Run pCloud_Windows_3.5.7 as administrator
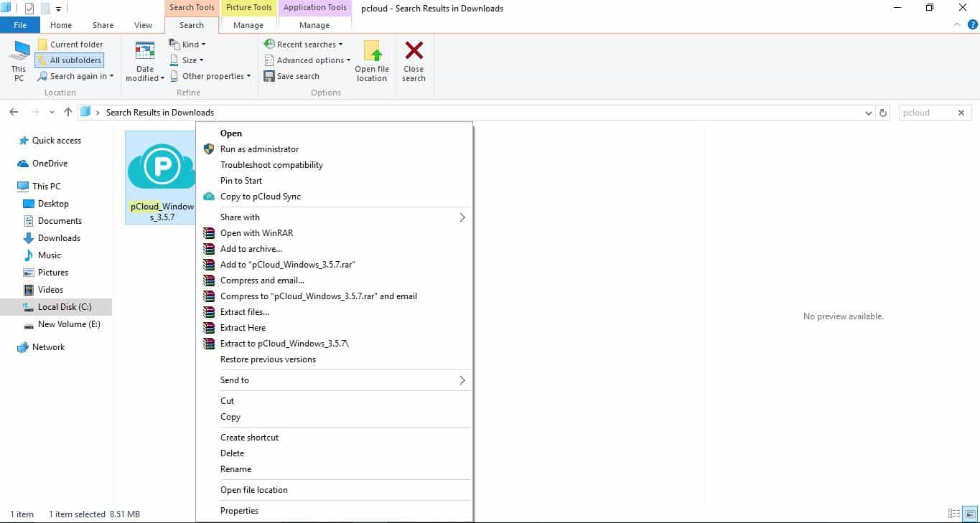Screen dimensions: 980x523 click(x=259, y=149)
